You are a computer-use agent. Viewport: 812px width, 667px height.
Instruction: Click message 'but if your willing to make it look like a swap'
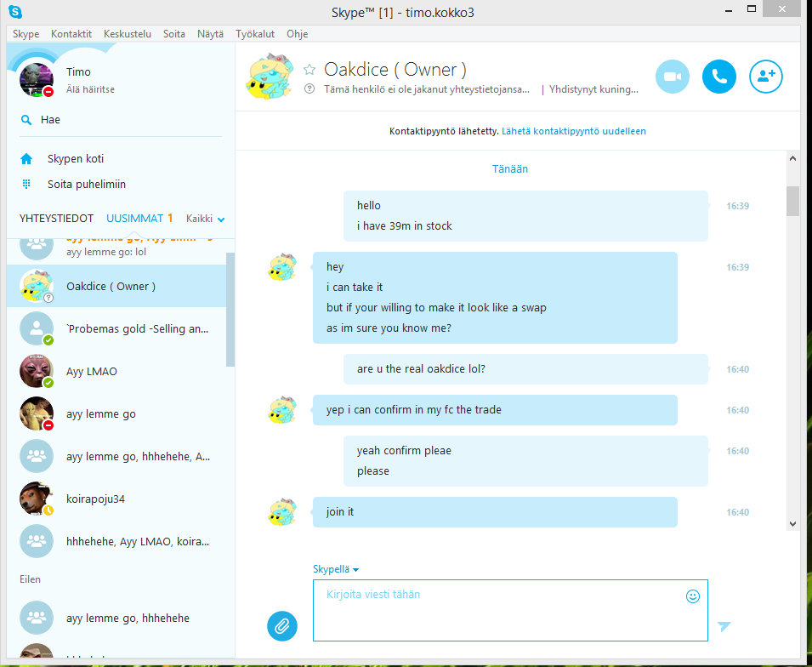click(x=436, y=307)
